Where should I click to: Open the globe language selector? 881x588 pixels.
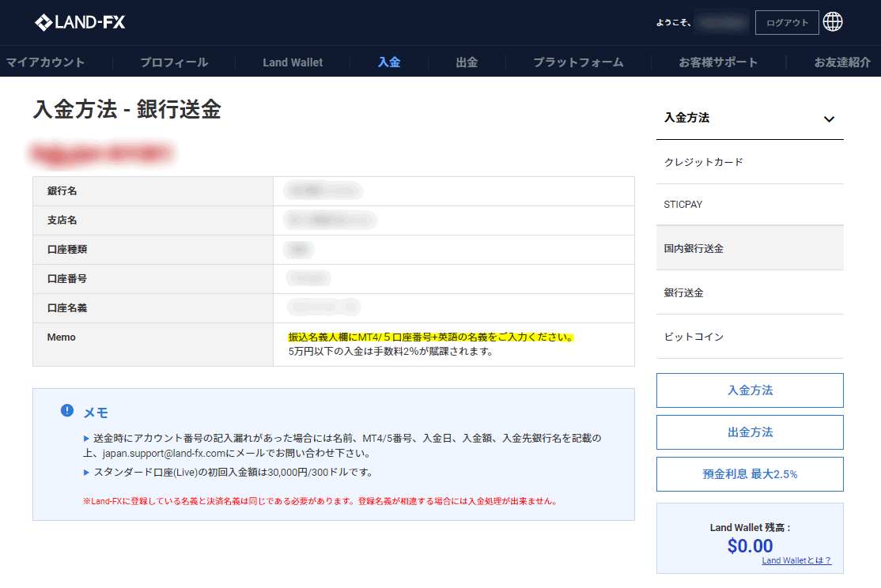[x=833, y=22]
